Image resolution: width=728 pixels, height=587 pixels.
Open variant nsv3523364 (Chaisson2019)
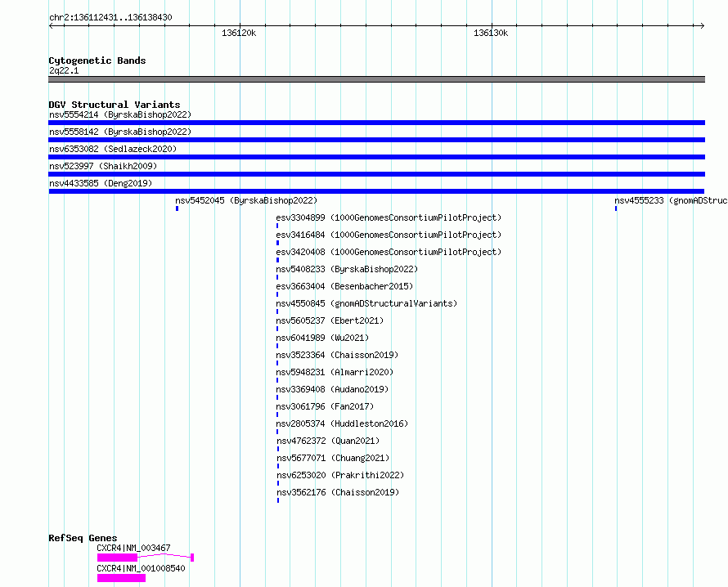tap(337, 355)
